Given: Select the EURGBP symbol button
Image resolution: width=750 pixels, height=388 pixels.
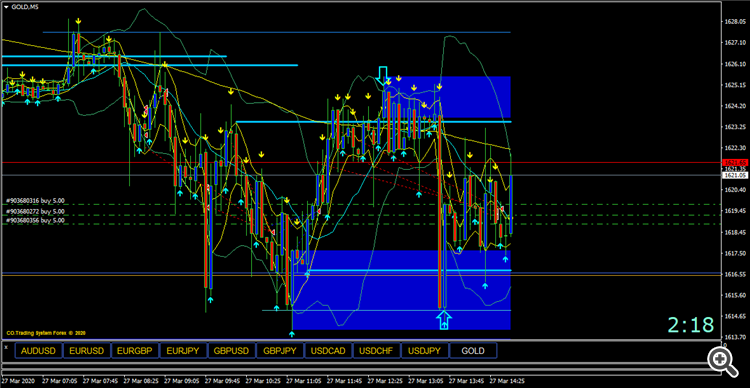Looking at the screenshot, I should click(135, 351).
